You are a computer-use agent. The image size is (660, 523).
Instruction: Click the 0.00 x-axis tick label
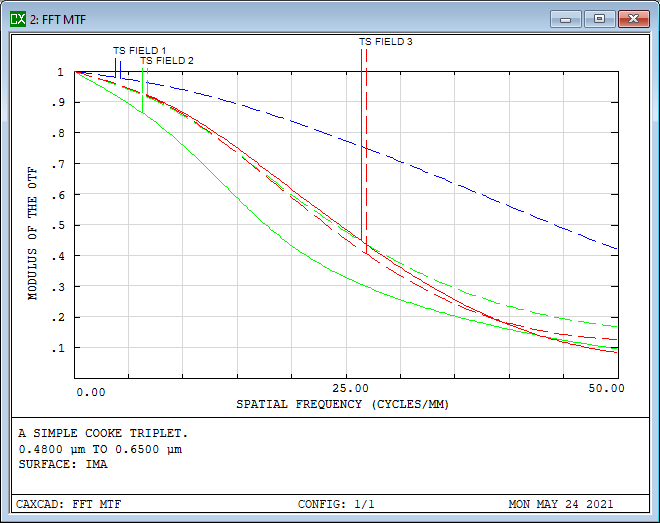(x=90, y=392)
